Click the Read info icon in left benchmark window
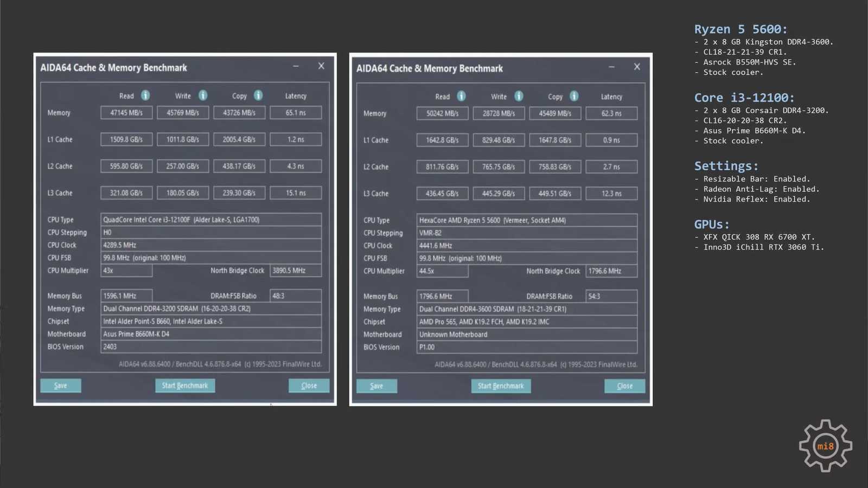This screenshot has width=868, height=488. 145,95
